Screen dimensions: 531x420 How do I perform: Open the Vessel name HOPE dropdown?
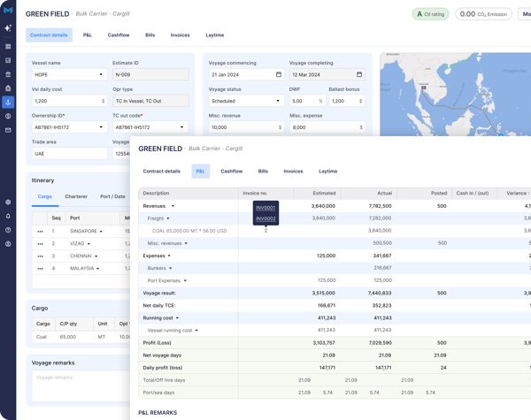point(69,74)
